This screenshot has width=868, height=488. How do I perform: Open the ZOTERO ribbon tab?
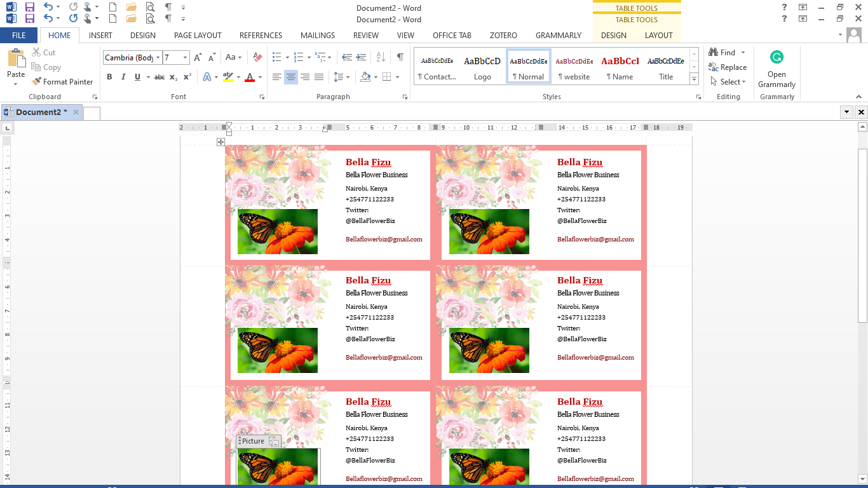(503, 35)
